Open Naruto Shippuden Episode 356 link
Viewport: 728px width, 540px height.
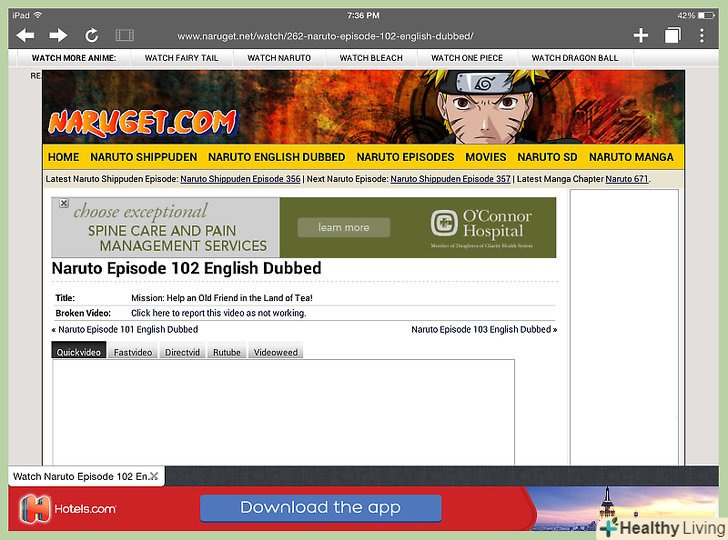pos(240,179)
